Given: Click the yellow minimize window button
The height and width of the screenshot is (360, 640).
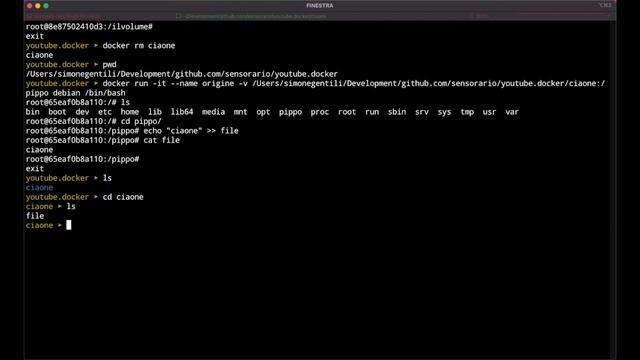Looking at the screenshot, I should 38,6.
